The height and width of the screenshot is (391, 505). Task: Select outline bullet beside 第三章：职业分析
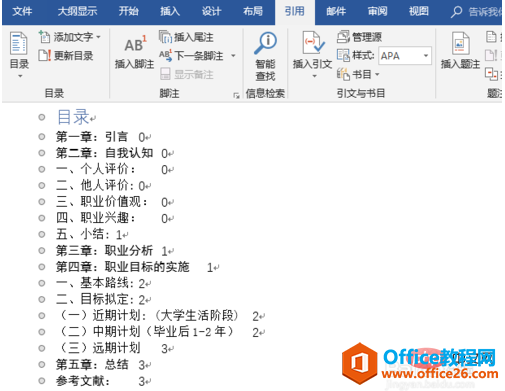pos(42,251)
